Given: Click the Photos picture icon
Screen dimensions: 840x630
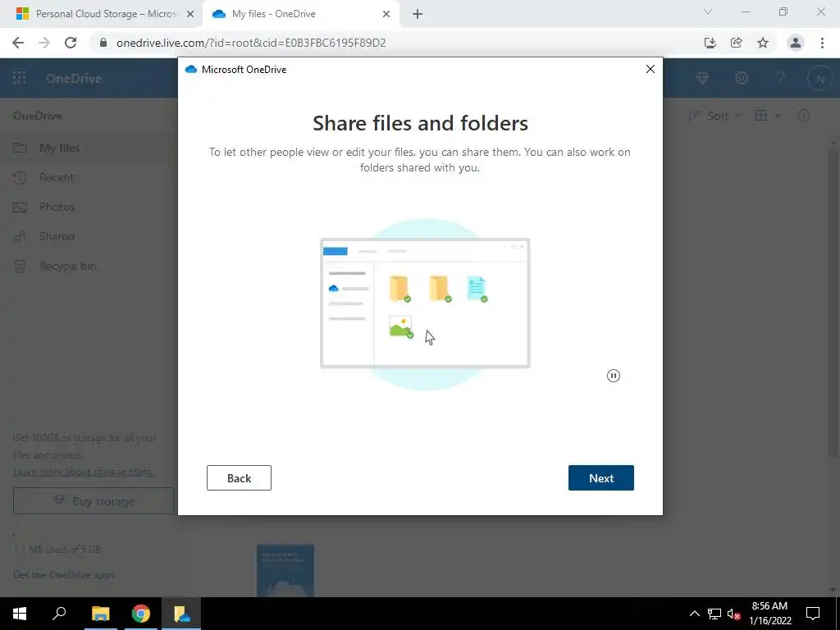Looking at the screenshot, I should coord(20,208).
